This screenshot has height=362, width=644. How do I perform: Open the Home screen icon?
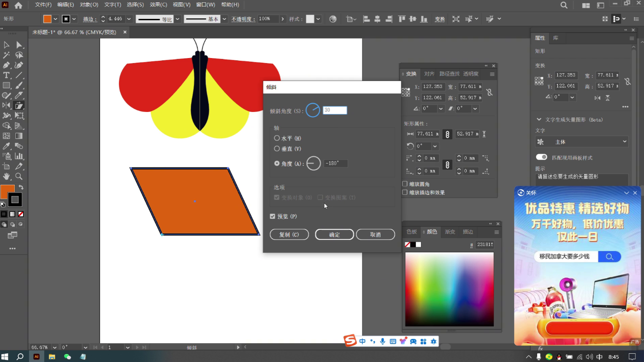pyautogui.click(x=18, y=5)
